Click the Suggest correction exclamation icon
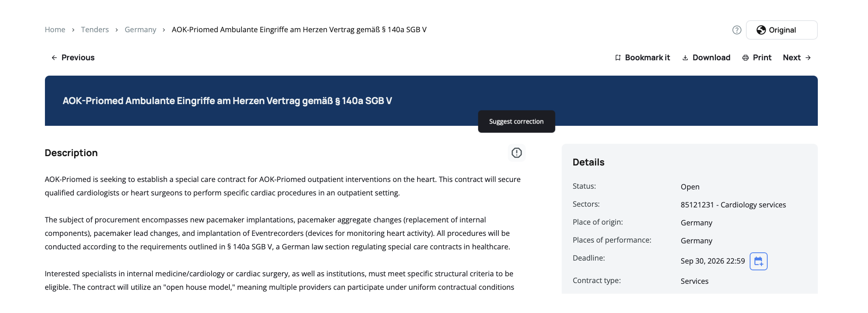This screenshot has width=868, height=313. pyautogui.click(x=516, y=153)
